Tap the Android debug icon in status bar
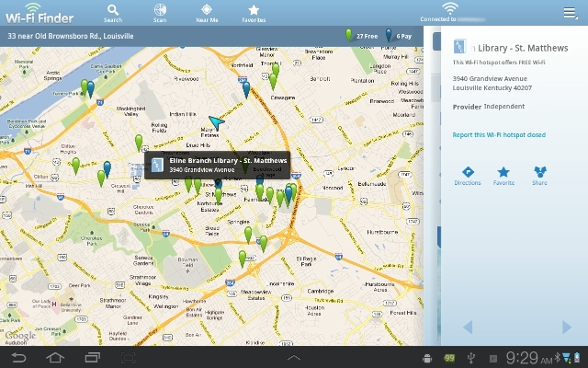This screenshot has width=588, height=368. click(x=427, y=358)
